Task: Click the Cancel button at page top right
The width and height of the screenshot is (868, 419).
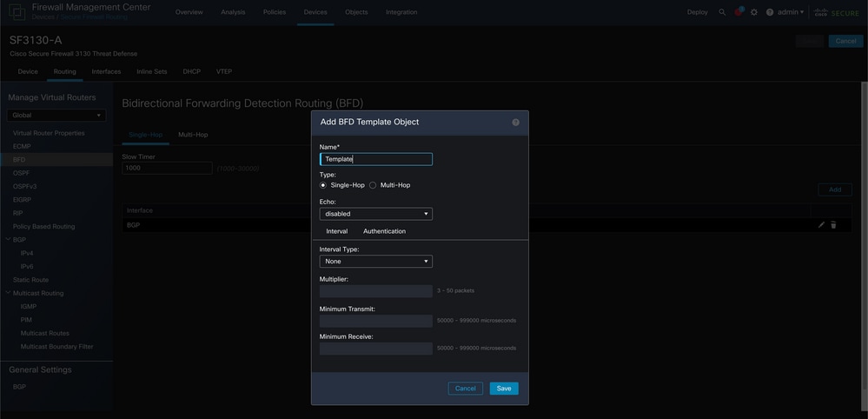Action: coord(846,42)
